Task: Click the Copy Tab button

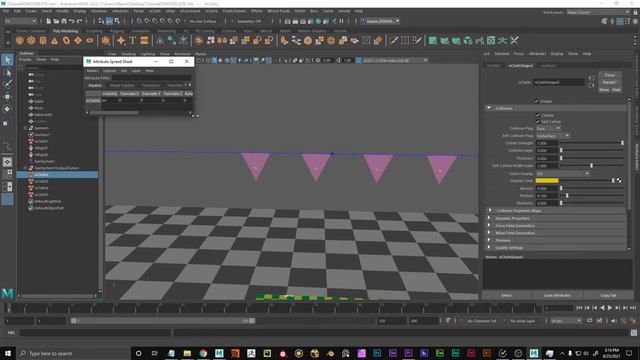Action: (608, 295)
